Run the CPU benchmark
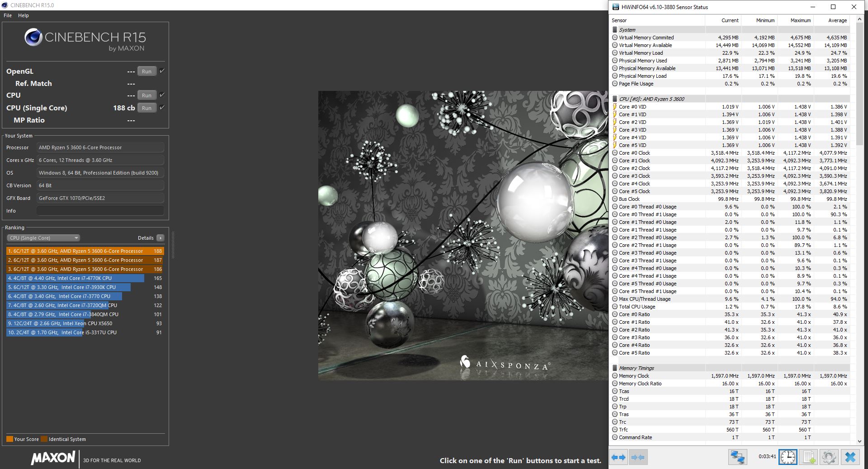Image resolution: width=868 pixels, height=469 pixels. click(147, 95)
